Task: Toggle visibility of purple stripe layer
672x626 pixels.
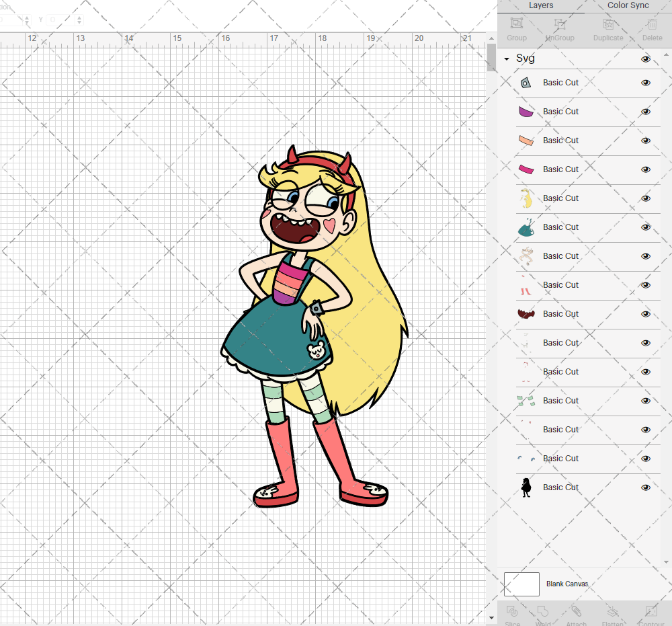Action: [x=645, y=112]
